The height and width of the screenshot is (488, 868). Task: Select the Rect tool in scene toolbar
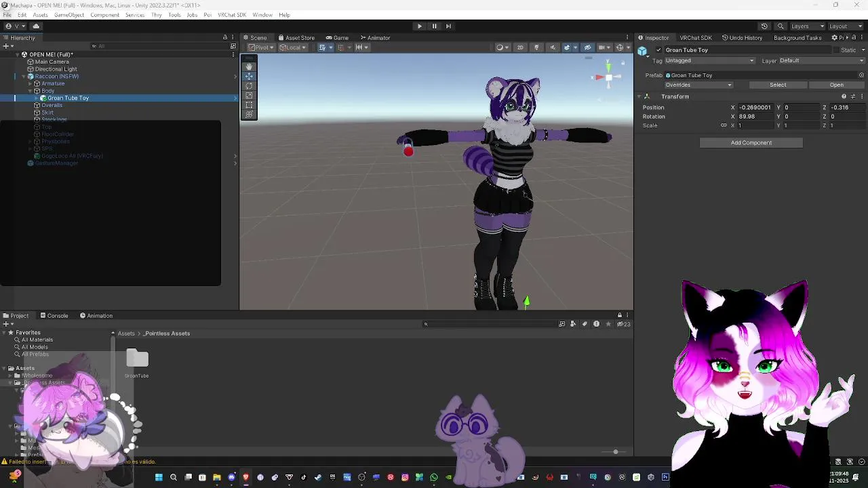(x=249, y=104)
